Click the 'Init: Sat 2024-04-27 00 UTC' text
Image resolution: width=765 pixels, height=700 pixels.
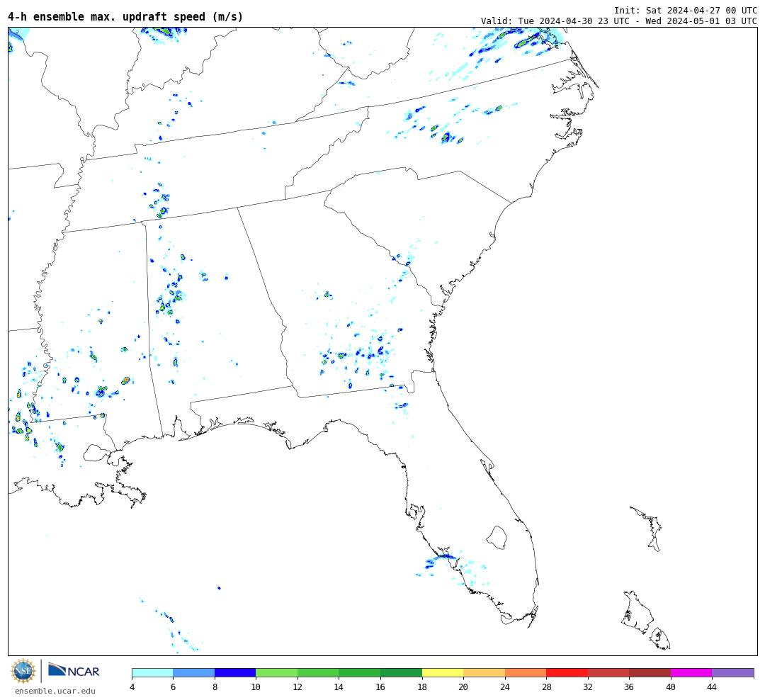pyautogui.click(x=686, y=10)
